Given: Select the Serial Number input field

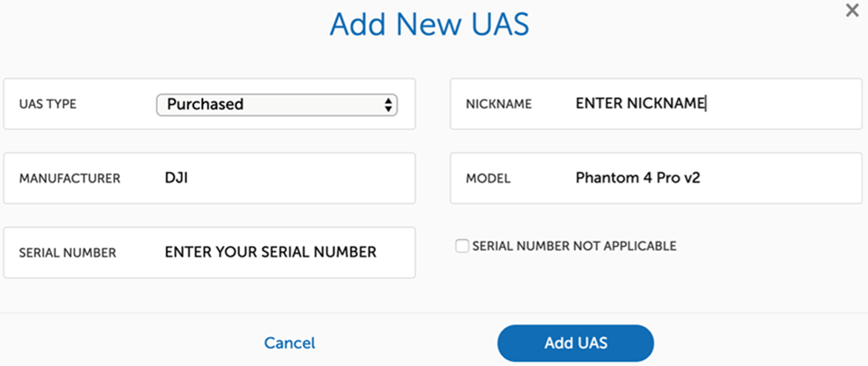Looking at the screenshot, I should (x=283, y=252).
